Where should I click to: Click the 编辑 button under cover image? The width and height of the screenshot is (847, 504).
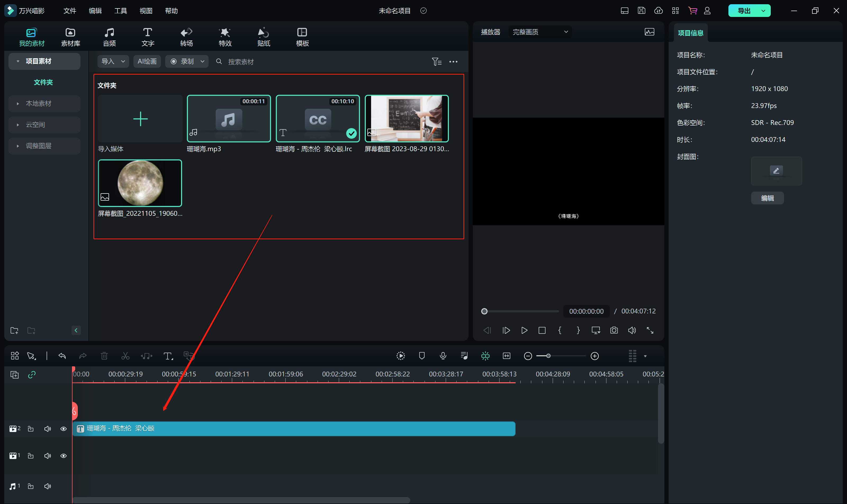click(767, 198)
